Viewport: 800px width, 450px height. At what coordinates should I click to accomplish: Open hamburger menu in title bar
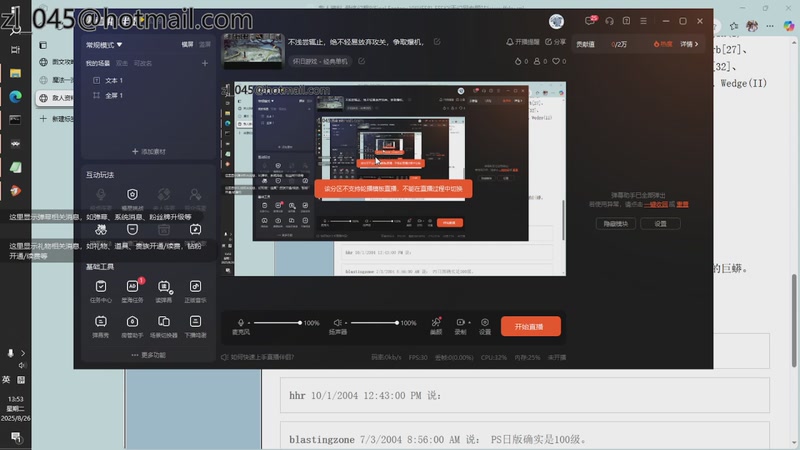click(643, 21)
